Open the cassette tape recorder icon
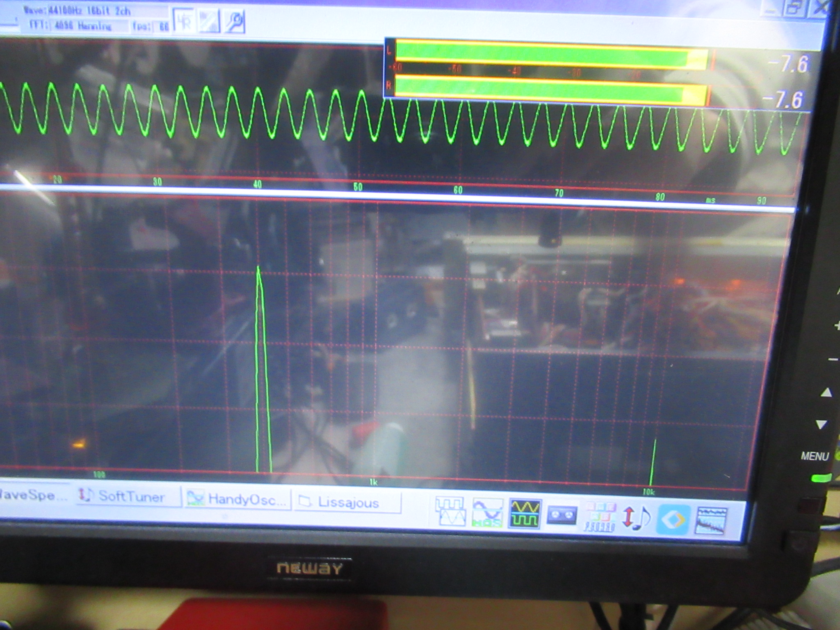Viewport: 840px width, 630px height. coord(562,516)
